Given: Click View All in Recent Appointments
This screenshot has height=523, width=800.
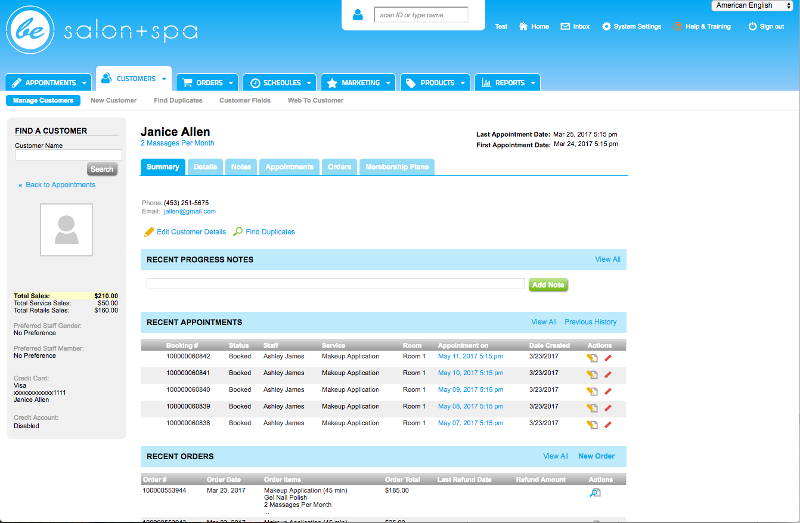Looking at the screenshot, I should pos(543,322).
